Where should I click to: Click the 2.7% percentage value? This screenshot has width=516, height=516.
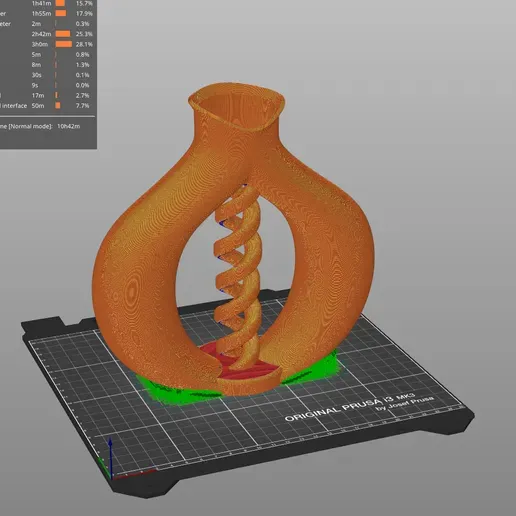click(x=82, y=96)
